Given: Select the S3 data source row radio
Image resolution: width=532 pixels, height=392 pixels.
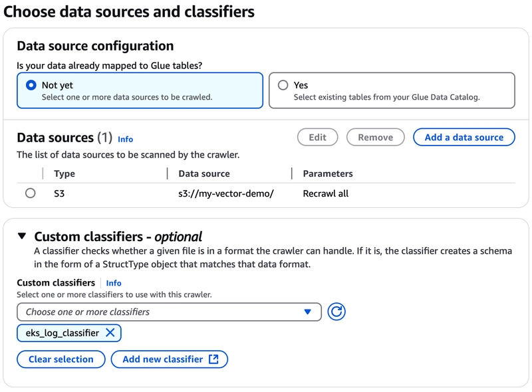Looking at the screenshot, I should coord(30,193).
